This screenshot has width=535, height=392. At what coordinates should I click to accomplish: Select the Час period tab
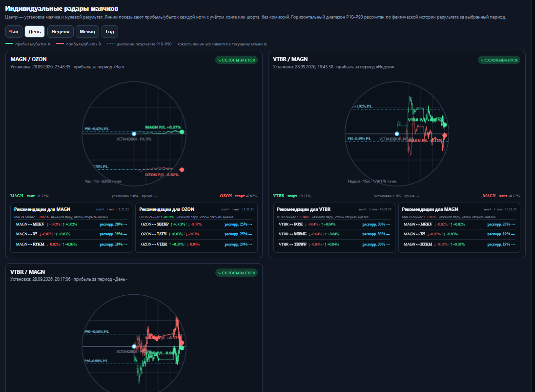click(14, 31)
